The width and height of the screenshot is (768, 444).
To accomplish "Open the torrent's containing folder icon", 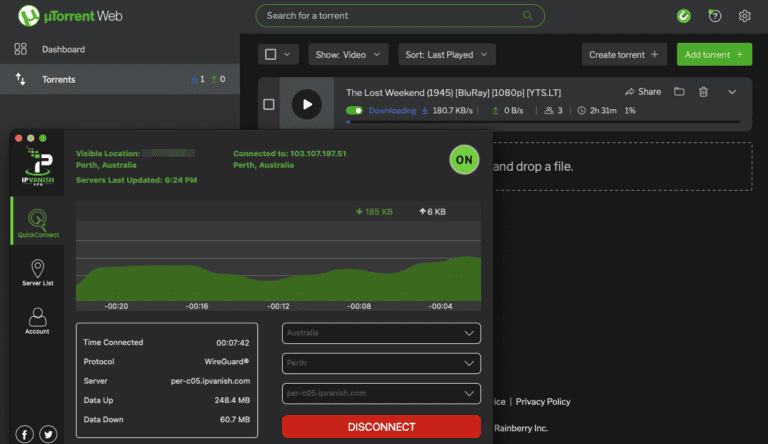I will pyautogui.click(x=679, y=92).
